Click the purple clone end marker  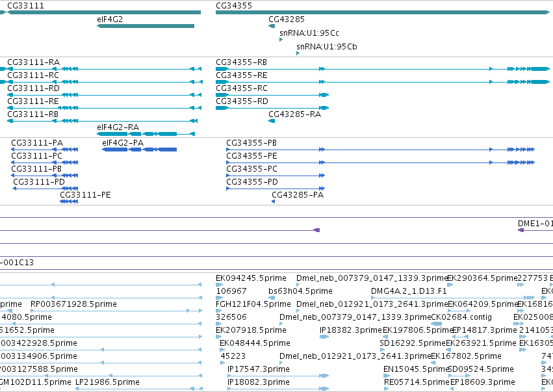pos(316,230)
